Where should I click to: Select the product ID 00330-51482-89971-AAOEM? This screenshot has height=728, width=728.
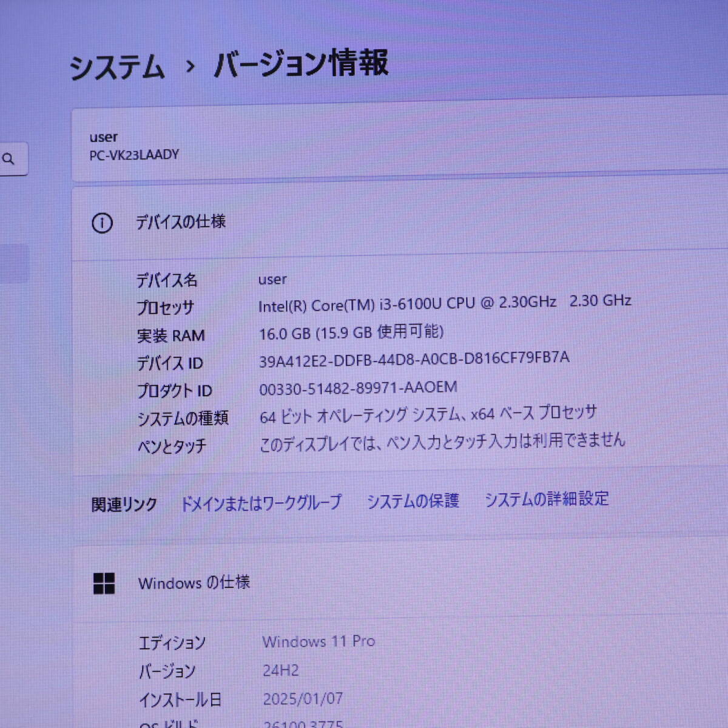tap(358, 388)
